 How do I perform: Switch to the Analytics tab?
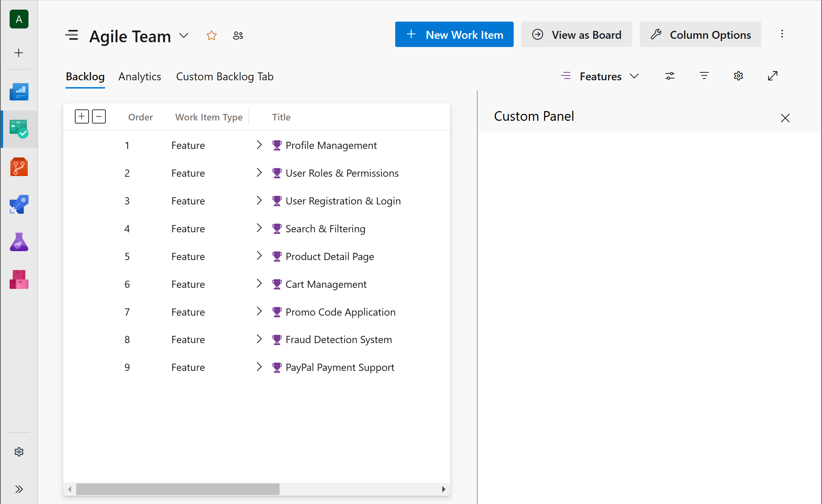(x=140, y=77)
